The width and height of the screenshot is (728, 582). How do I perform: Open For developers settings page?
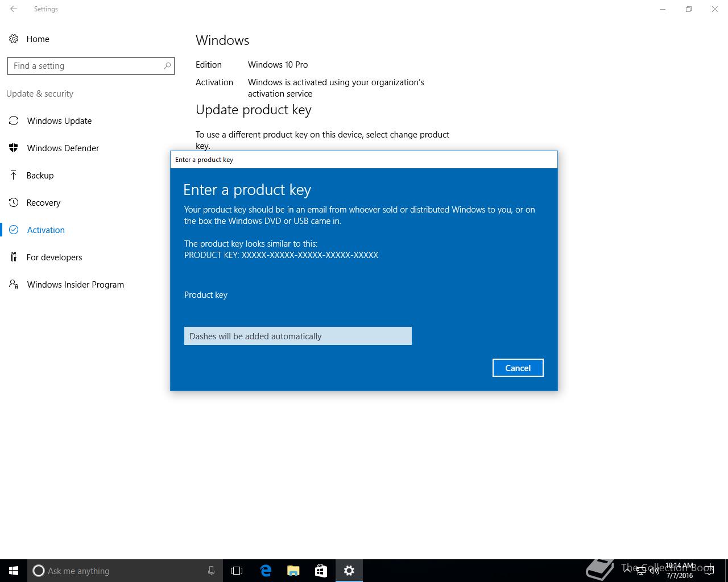tap(54, 257)
